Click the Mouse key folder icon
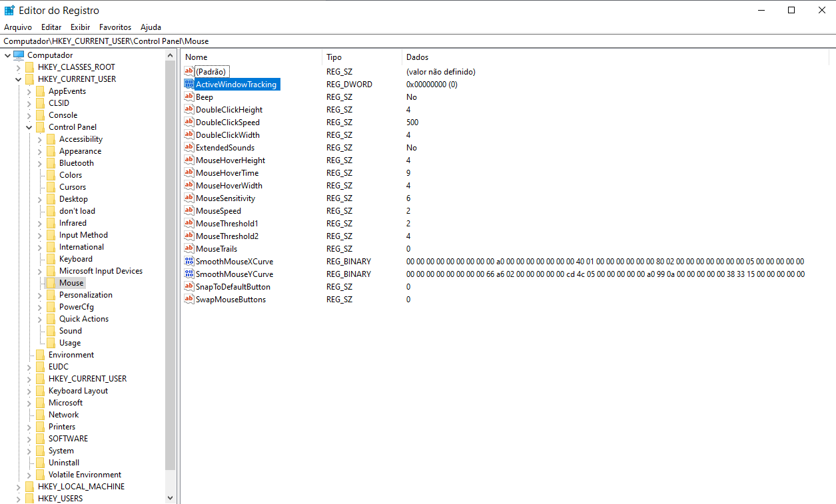The image size is (836, 504). tap(51, 283)
